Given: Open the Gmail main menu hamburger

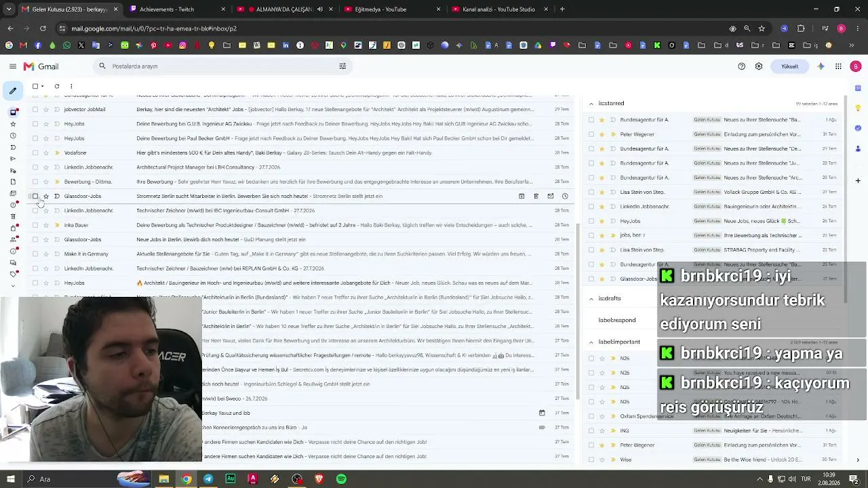Looking at the screenshot, I should [13, 66].
